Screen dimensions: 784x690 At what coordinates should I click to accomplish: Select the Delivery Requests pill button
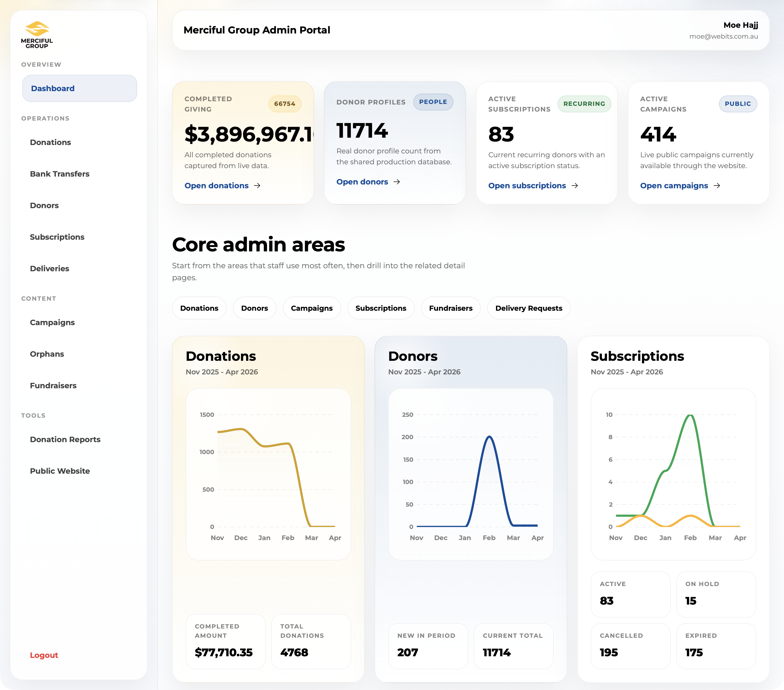[x=529, y=308]
